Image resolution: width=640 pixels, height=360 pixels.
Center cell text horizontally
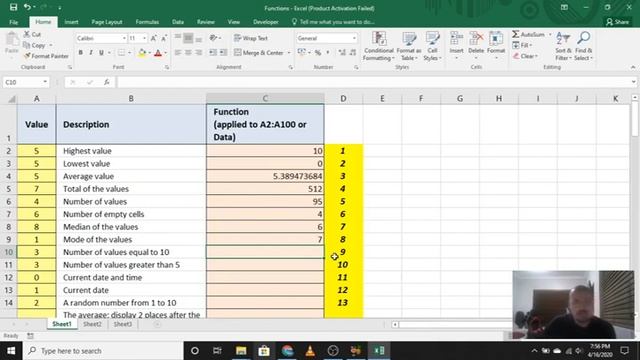(x=188, y=53)
